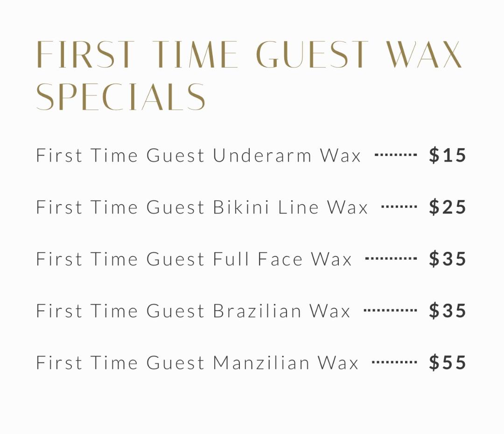
Task: Click the word SPECIALS in the heading
Action: 120,97
